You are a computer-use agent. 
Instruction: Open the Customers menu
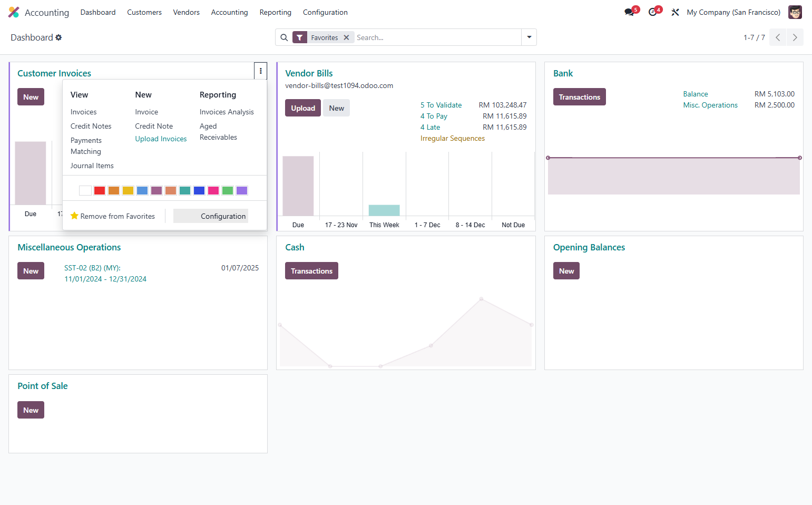[144, 12]
